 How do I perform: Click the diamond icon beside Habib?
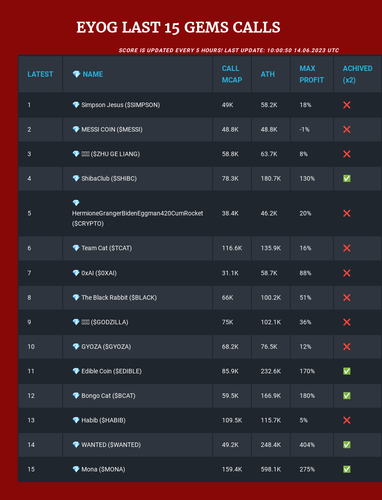pyautogui.click(x=76, y=420)
